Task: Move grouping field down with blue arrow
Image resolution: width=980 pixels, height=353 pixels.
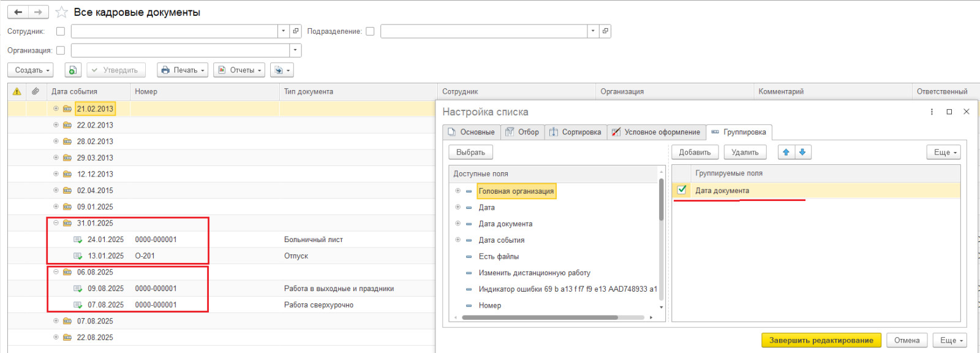Action: [802, 152]
